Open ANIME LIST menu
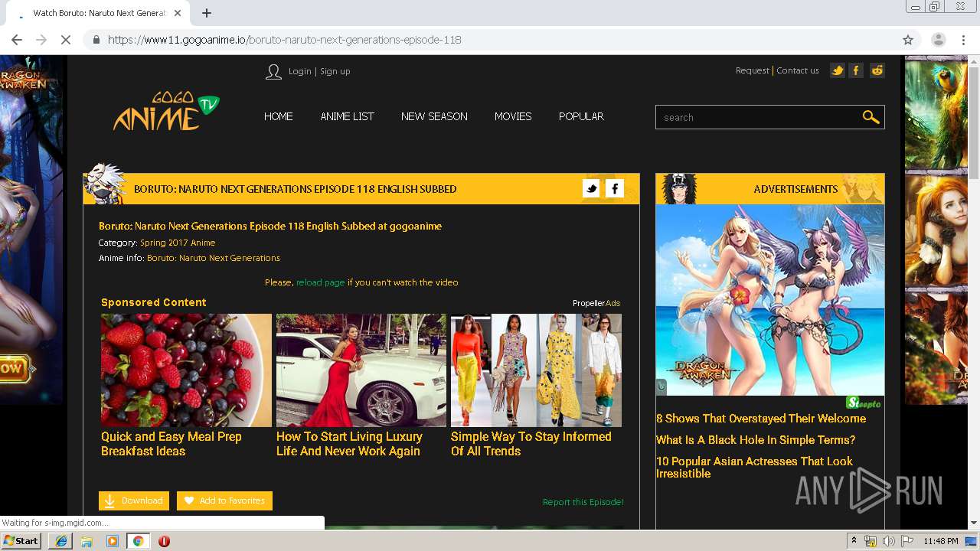980x551 pixels. pos(347,116)
